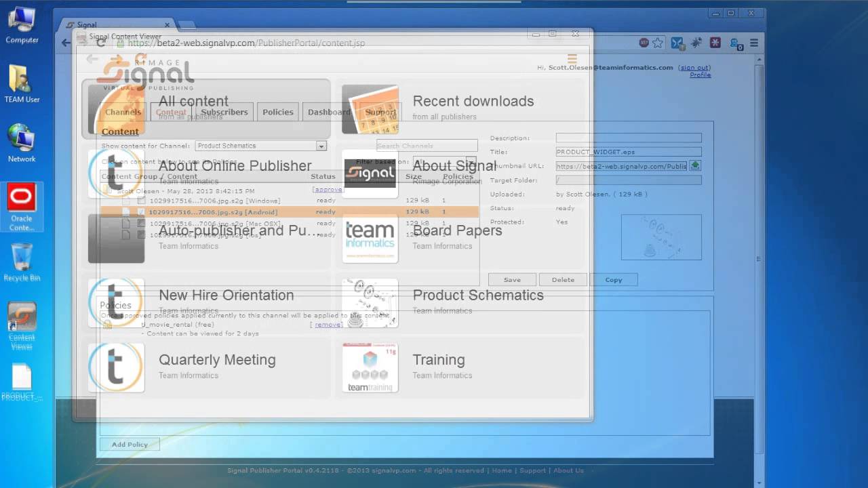Select the Signal browser tab
The height and width of the screenshot is (488, 868).
coord(122,25)
